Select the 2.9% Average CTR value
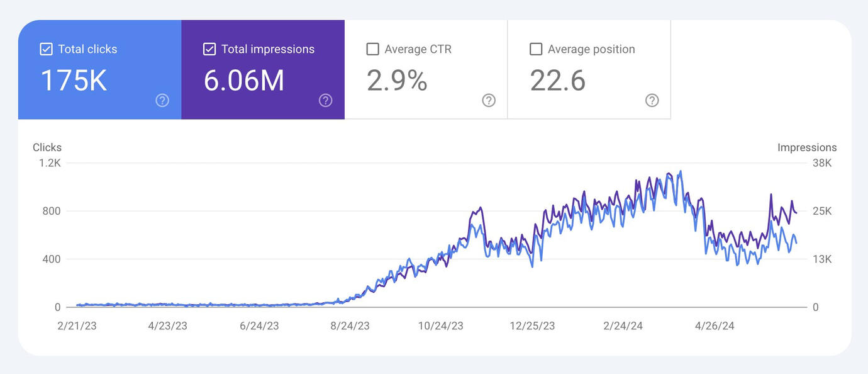The image size is (868, 374). click(x=397, y=81)
